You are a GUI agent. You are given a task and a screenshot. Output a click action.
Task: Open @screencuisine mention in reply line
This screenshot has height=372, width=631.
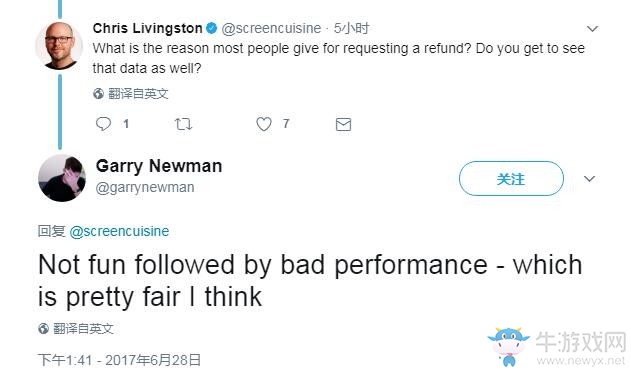point(119,231)
